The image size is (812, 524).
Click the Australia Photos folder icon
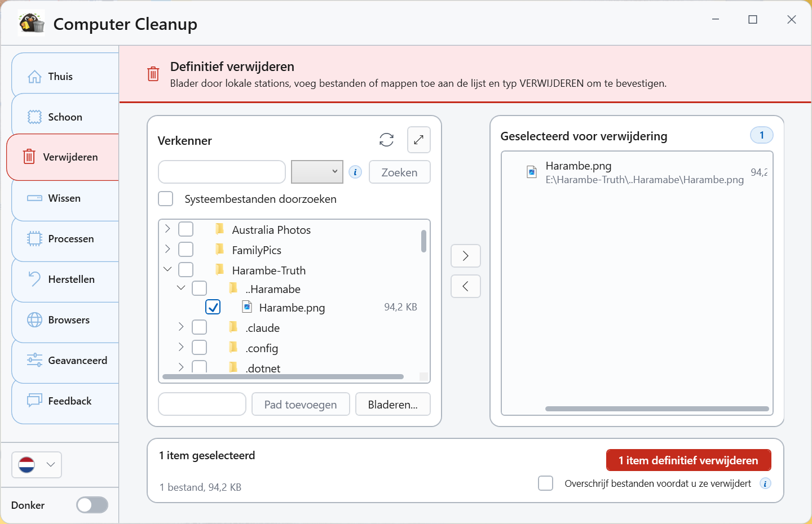pyautogui.click(x=220, y=229)
